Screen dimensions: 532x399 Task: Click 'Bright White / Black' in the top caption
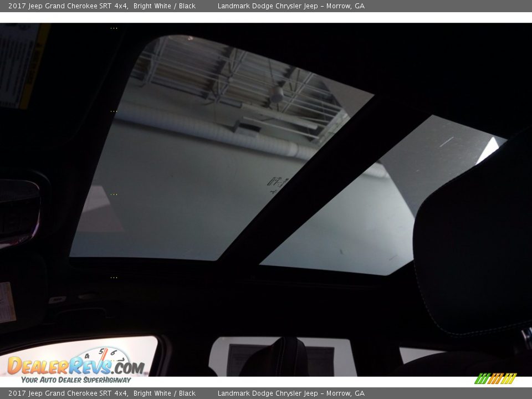(x=165, y=6)
